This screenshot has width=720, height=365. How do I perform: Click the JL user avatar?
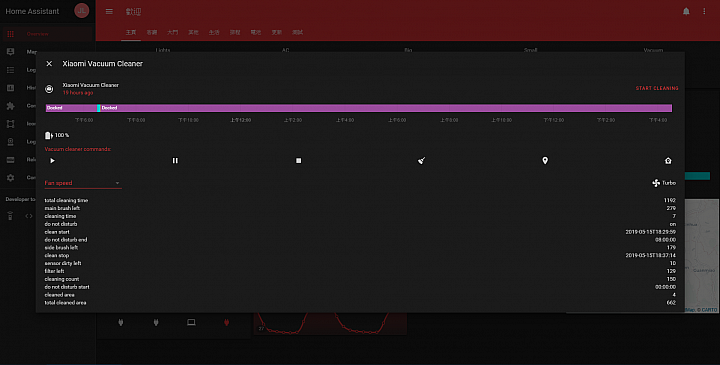point(82,11)
